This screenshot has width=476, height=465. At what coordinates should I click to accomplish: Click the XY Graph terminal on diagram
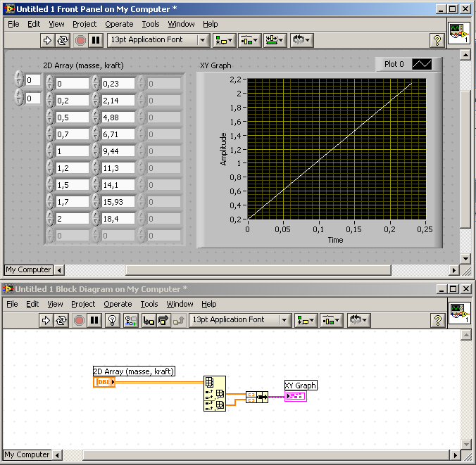click(295, 397)
